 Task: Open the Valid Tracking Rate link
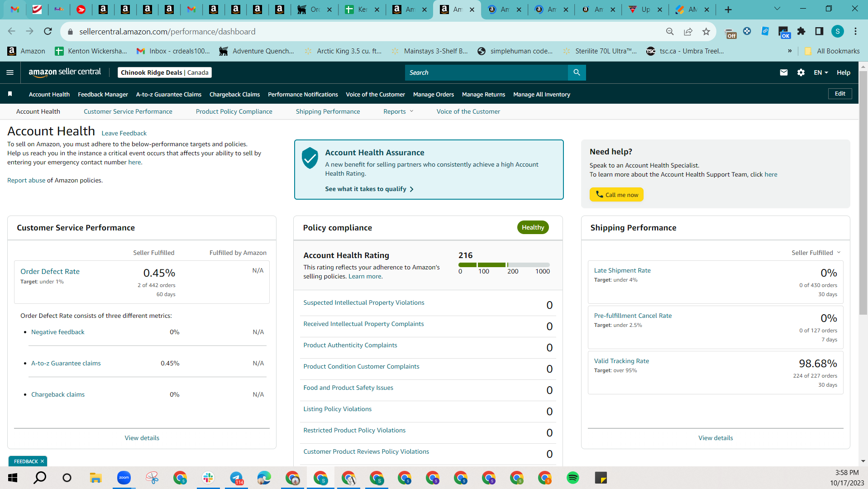tap(621, 361)
